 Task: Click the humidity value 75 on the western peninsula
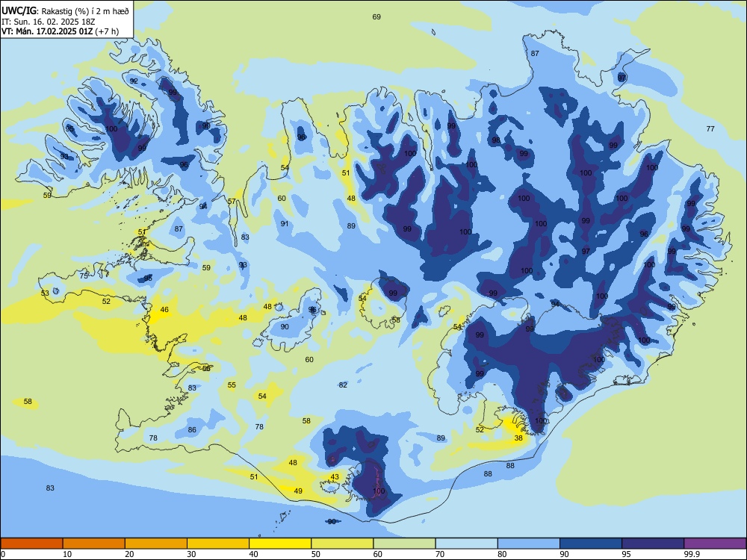click(84, 276)
